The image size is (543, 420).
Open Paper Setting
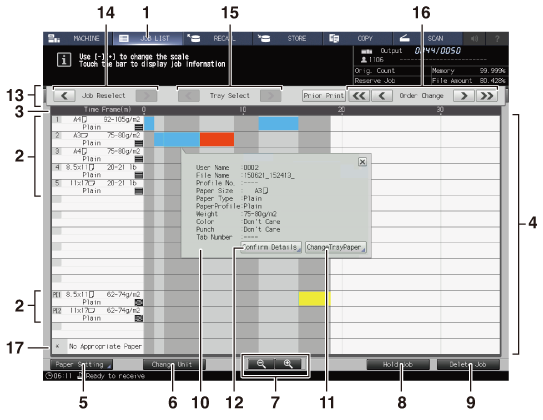81,365
